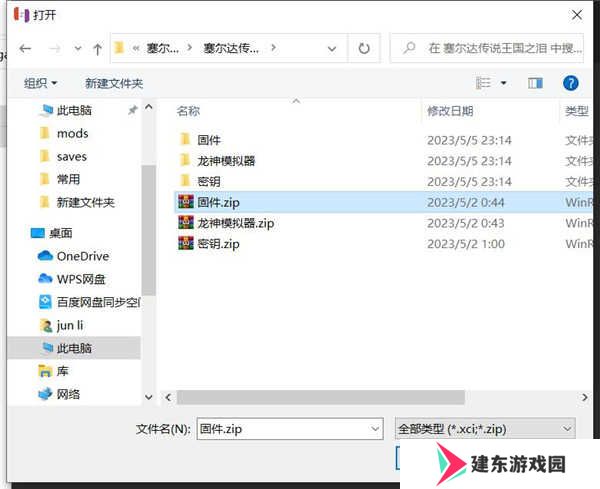Viewport: 600px width, 489px height.
Task: Click horizontal scrollbar right arrow
Action: click(584, 398)
